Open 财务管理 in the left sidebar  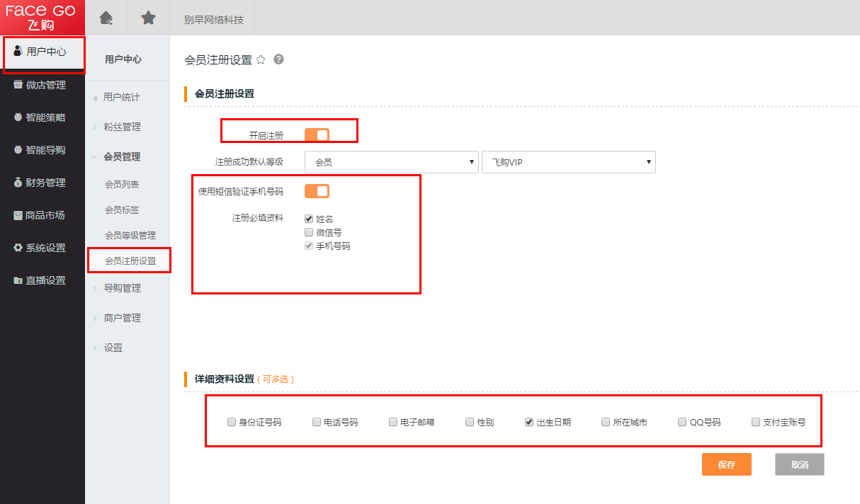pos(43,183)
